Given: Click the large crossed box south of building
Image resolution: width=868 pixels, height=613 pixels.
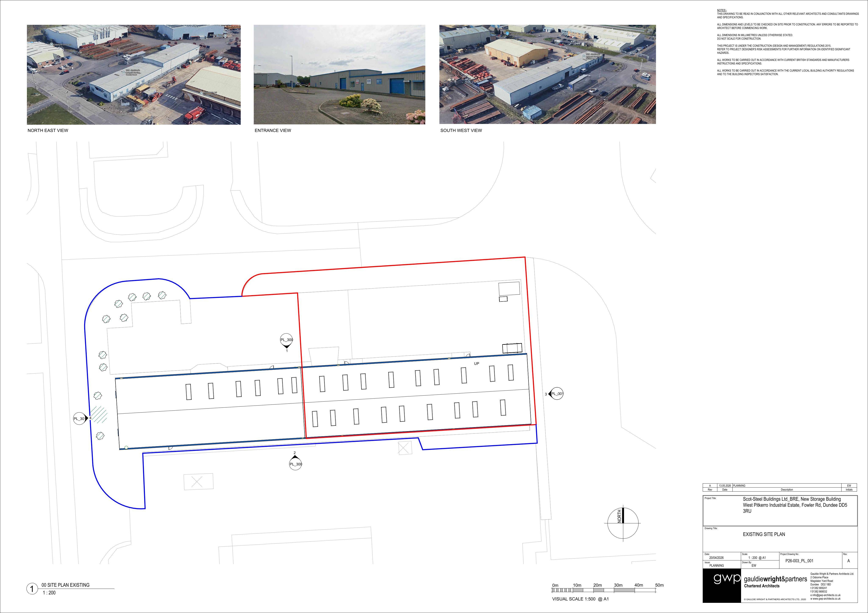Looking at the screenshot, I should [199, 482].
